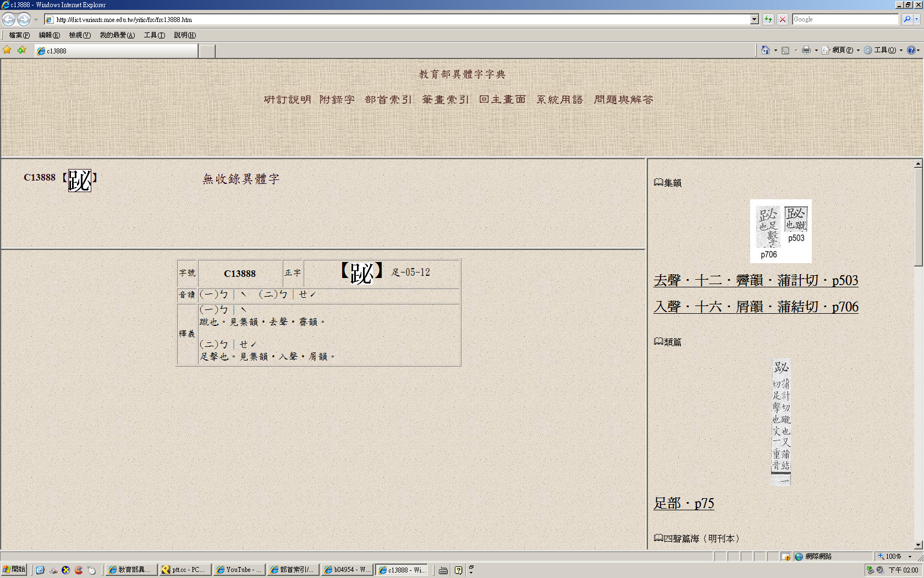The width and height of the screenshot is (924, 578).
Task: Click the browser Back arrow button
Action: tap(9, 19)
